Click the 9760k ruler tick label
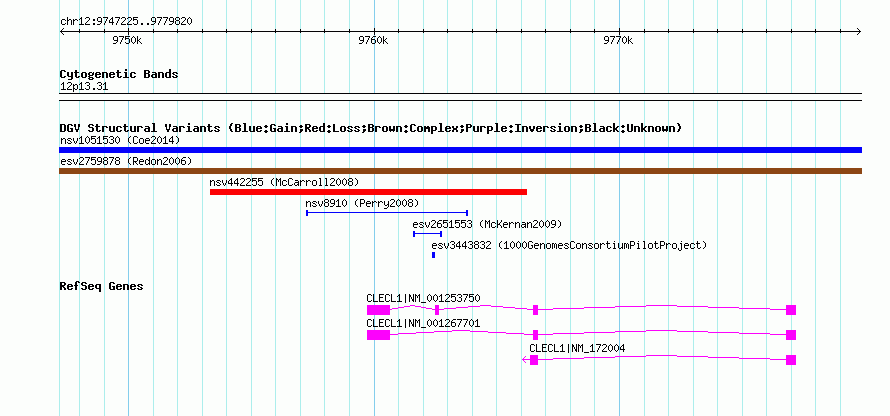This screenshot has width=890, height=416. pyautogui.click(x=374, y=40)
